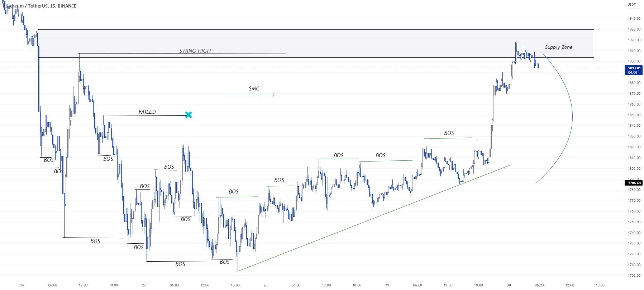Select the Ethereum / TetherUS chart title
This screenshot has width=644, height=290.
coord(39,6)
